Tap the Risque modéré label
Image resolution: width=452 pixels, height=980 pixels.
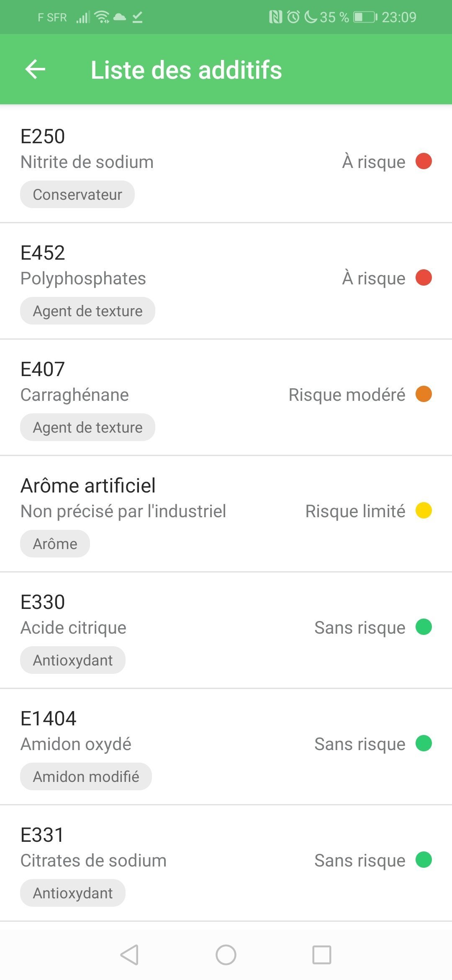pos(347,395)
